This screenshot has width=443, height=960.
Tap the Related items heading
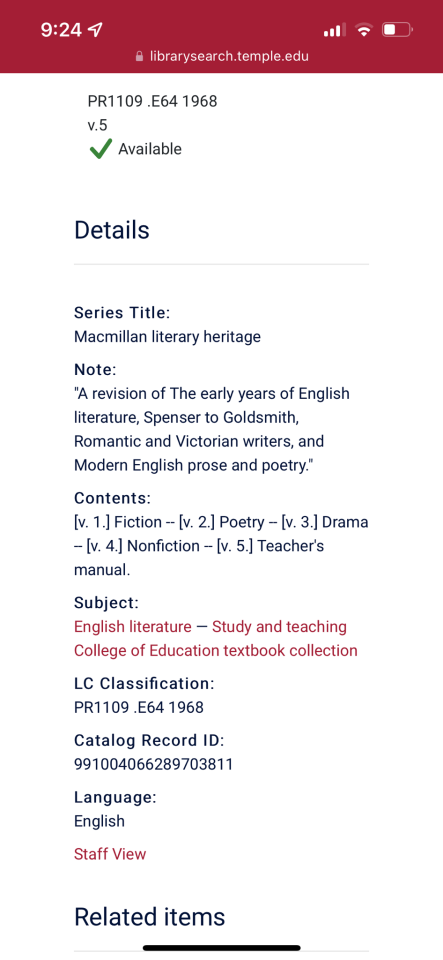pos(150,917)
